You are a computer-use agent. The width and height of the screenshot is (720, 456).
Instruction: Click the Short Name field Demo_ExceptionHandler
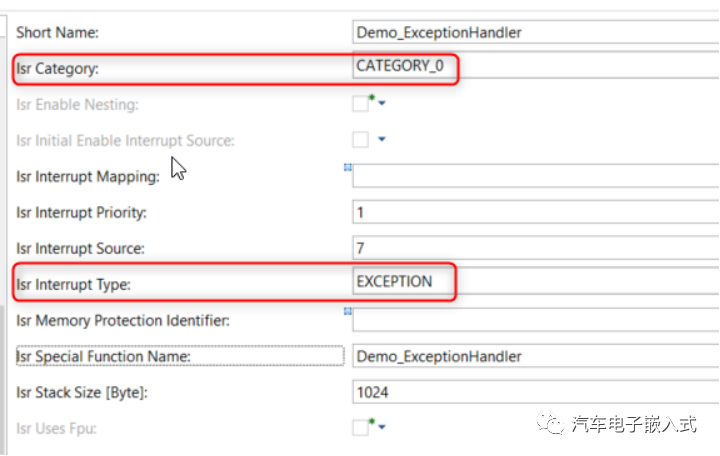point(536,32)
